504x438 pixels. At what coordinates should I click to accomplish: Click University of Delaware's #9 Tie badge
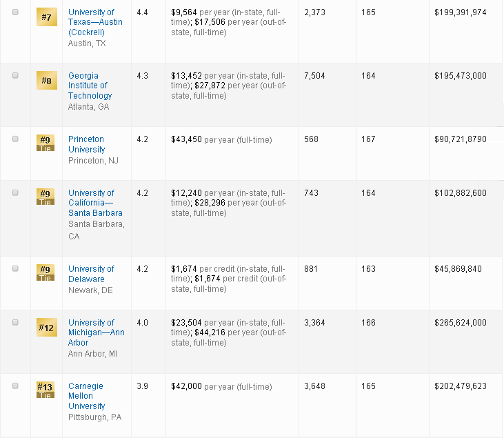click(x=46, y=272)
